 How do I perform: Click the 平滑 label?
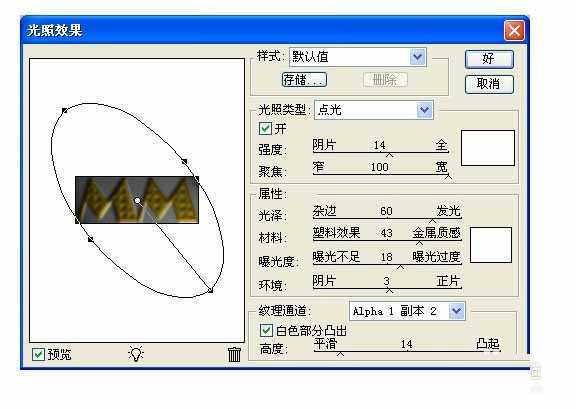click(x=326, y=344)
